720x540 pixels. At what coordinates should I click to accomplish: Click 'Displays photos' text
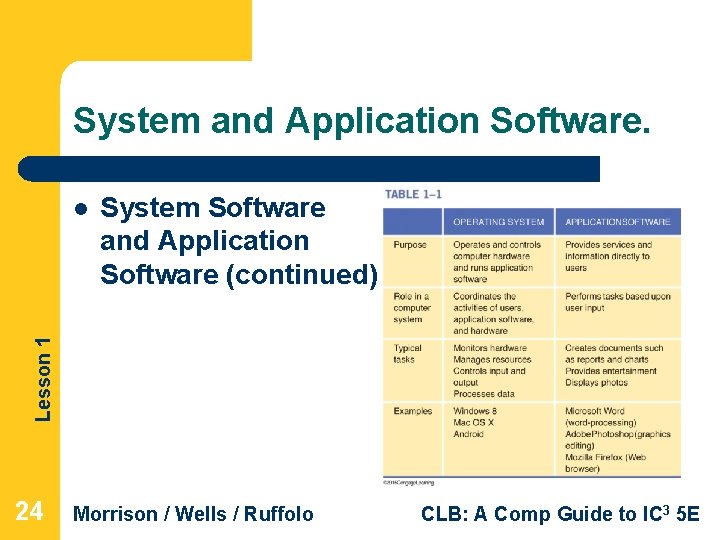tap(596, 382)
